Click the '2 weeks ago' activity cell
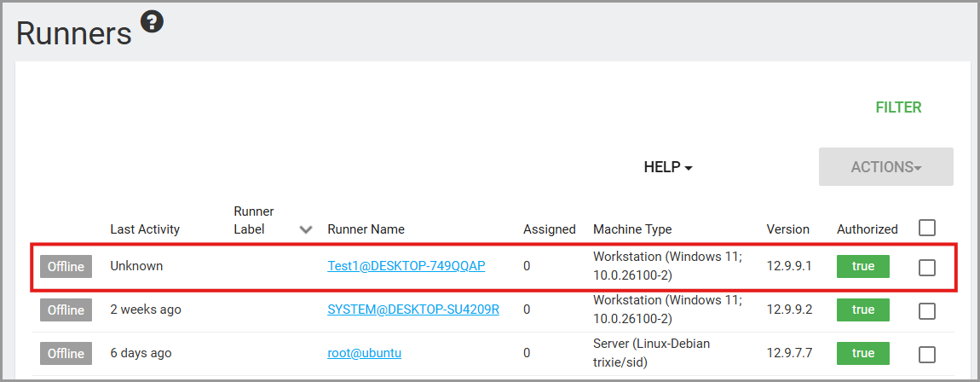Viewport: 980px width, 382px height. point(146,309)
